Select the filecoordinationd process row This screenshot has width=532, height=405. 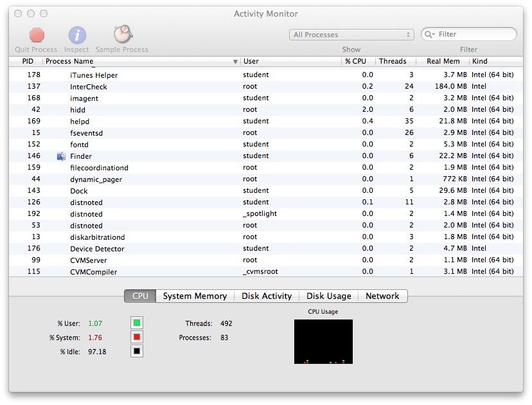[266, 168]
